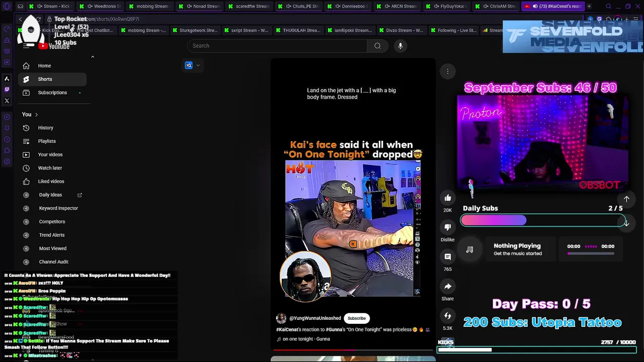Switch to the ChrisAM Stream tab
The height and width of the screenshot is (362, 644).
click(x=497, y=7)
